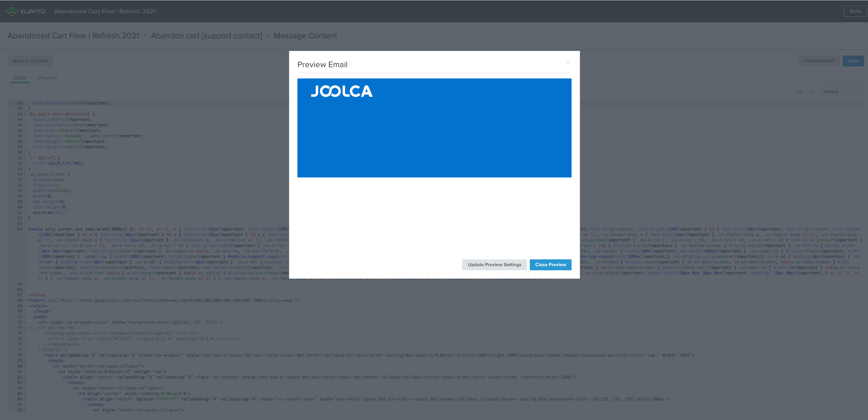This screenshot has width=868, height=420.
Task: Collapse the es-content table at line 82
Action: [24, 377]
